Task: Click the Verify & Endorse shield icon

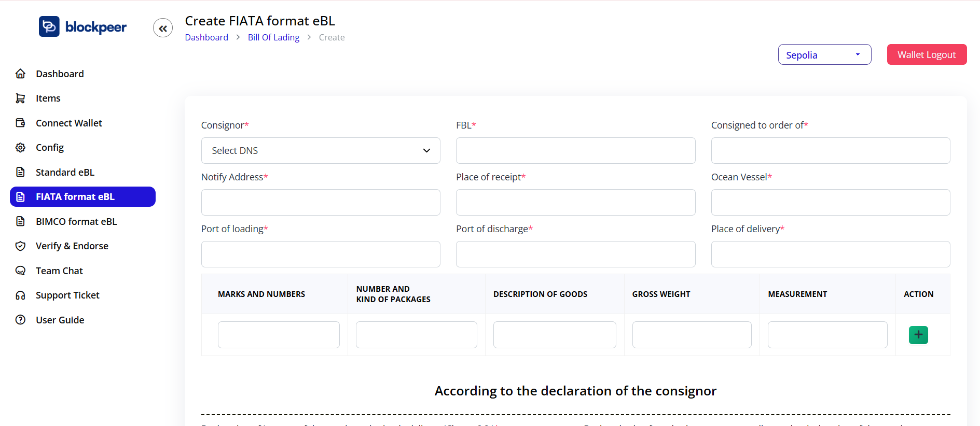Action: (21, 246)
